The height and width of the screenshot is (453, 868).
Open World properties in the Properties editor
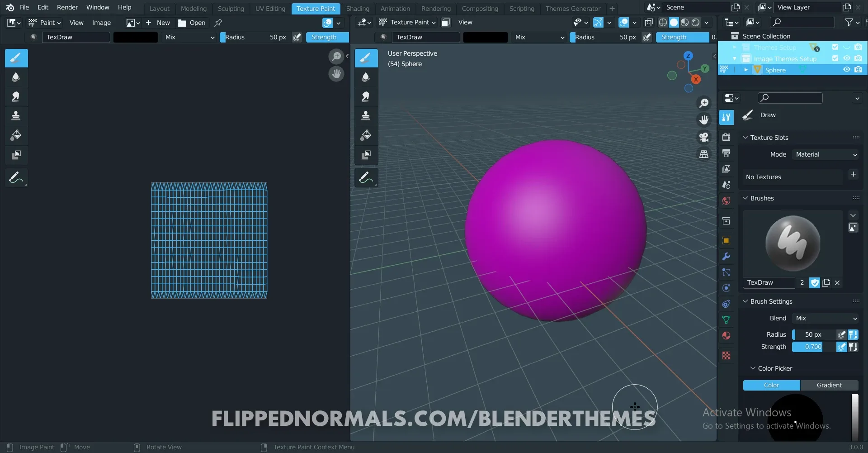tap(726, 200)
